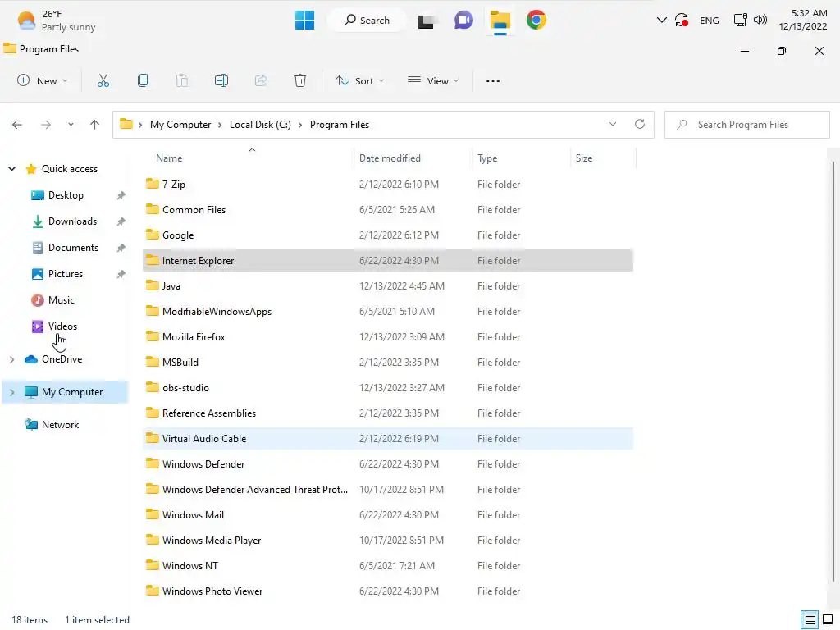Image resolution: width=840 pixels, height=630 pixels.
Task: Open Task View from the taskbar
Action: point(427,21)
